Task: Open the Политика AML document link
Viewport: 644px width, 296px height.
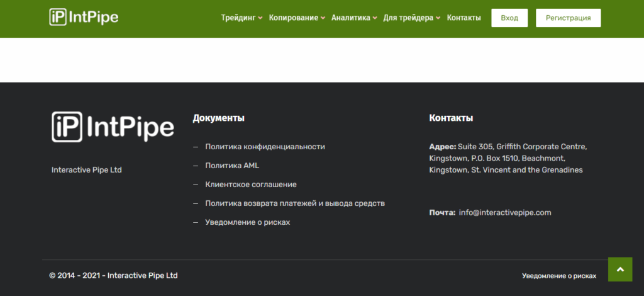Action: point(232,166)
